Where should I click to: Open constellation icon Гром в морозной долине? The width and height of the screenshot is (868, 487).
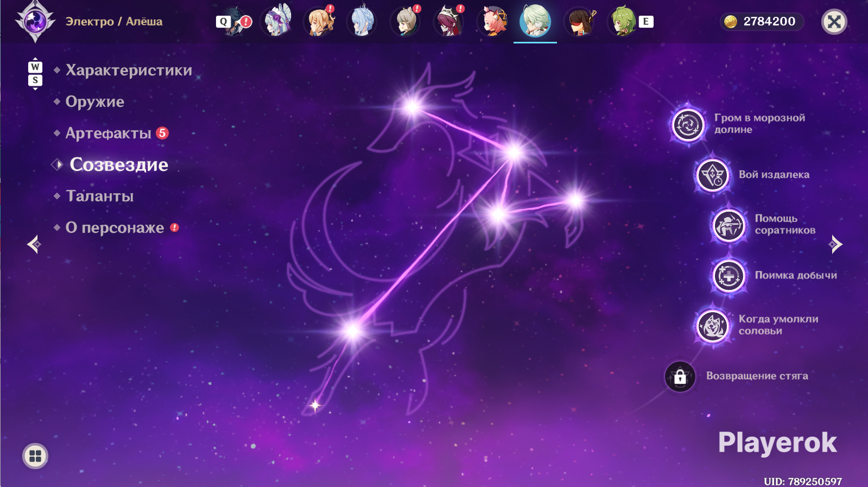point(688,125)
